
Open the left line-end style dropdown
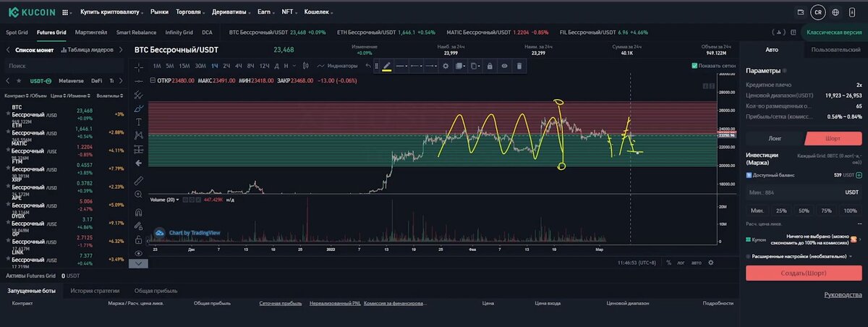416,66
